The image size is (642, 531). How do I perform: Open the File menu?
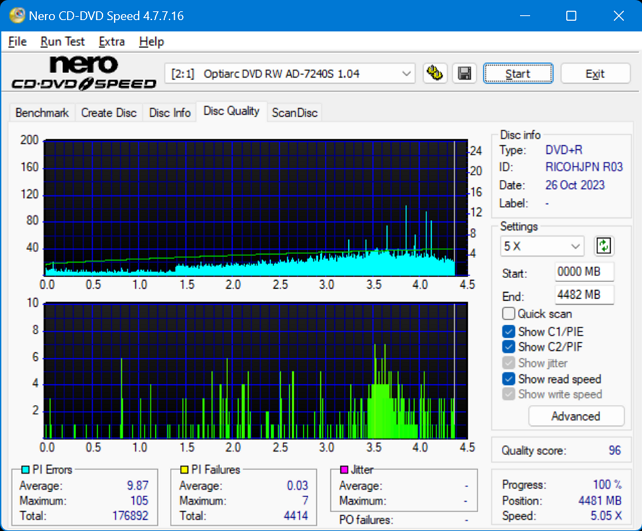[17, 42]
